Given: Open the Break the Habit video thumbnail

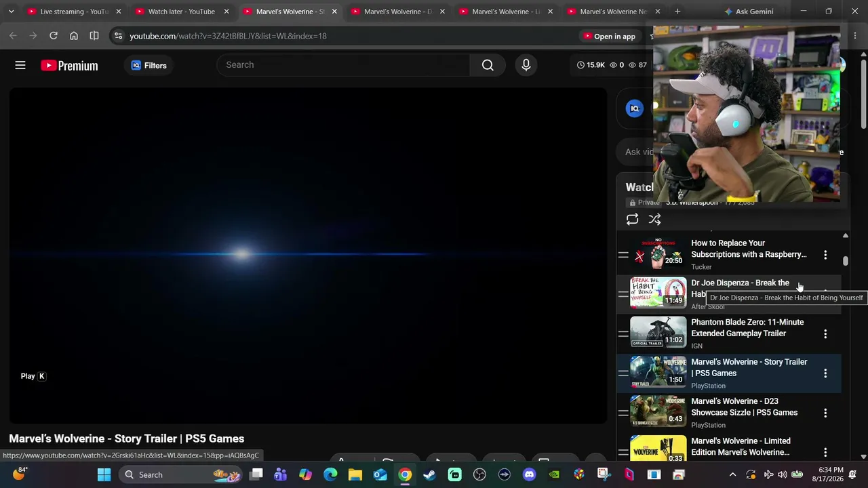Looking at the screenshot, I should point(658,293).
